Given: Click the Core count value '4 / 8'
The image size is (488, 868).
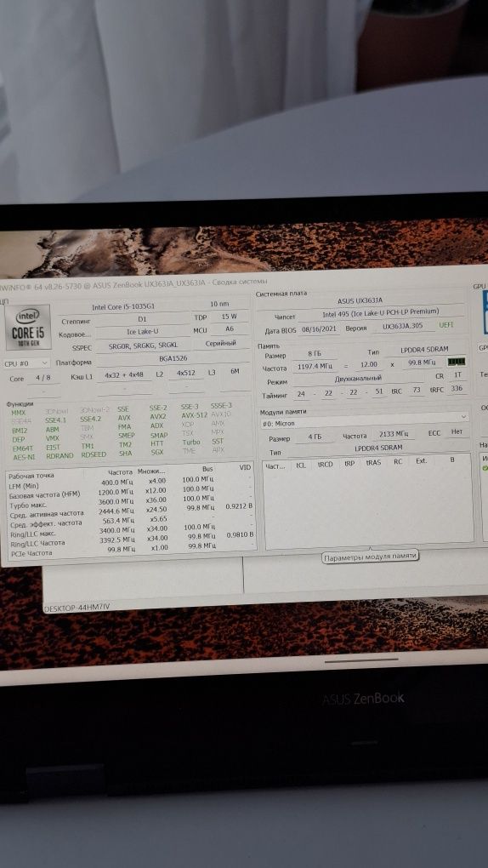Looking at the screenshot, I should (x=42, y=378).
